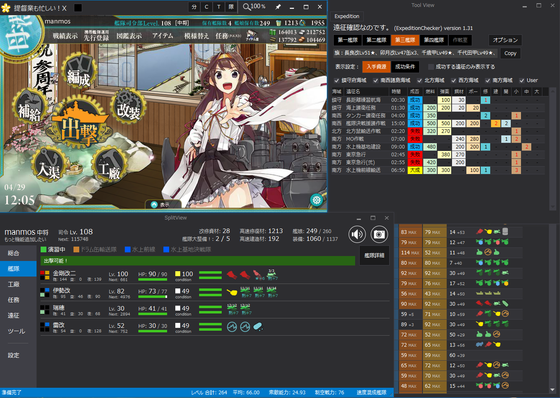Open 戦績表示 in the game top menu
The width and height of the screenshot is (560, 398).
click(x=65, y=36)
